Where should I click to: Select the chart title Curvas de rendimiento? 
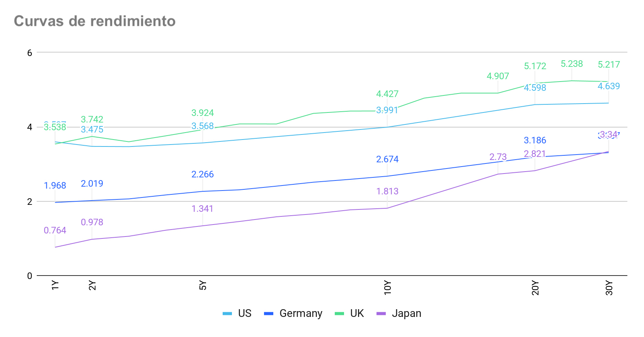tap(95, 21)
